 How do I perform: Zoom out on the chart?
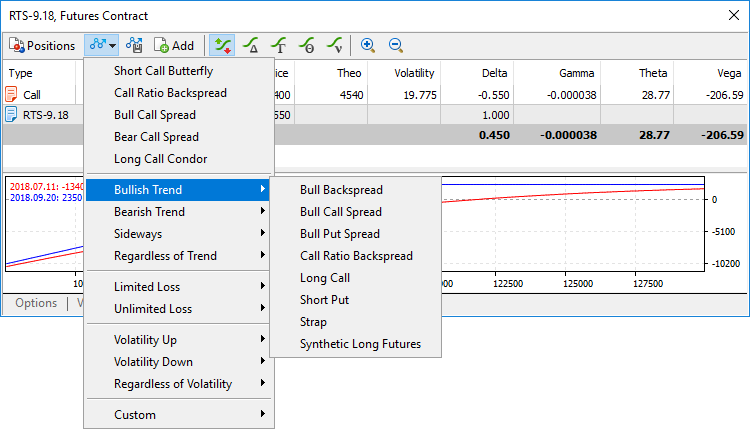396,45
